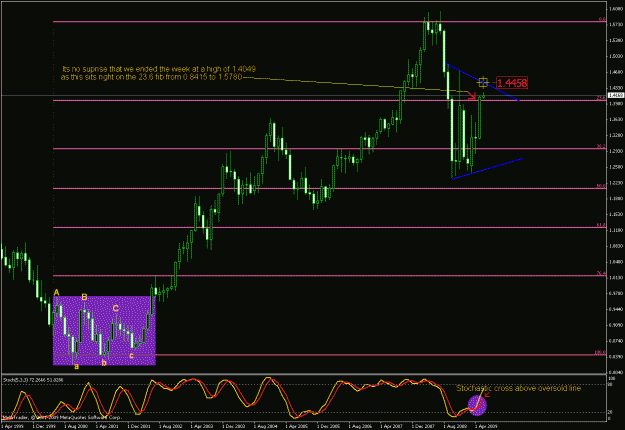
Task: Select the 61.8 Fibonacci level line
Action: (x=330, y=228)
